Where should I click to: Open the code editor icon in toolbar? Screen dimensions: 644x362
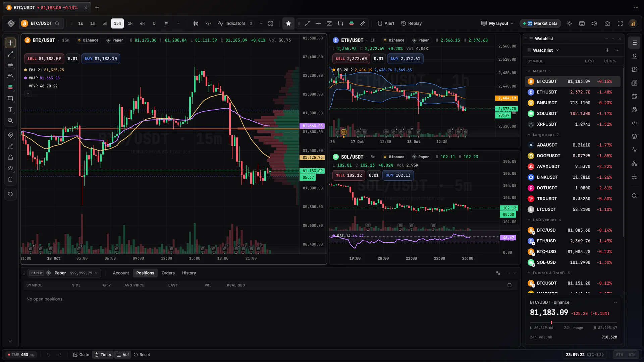click(x=209, y=23)
